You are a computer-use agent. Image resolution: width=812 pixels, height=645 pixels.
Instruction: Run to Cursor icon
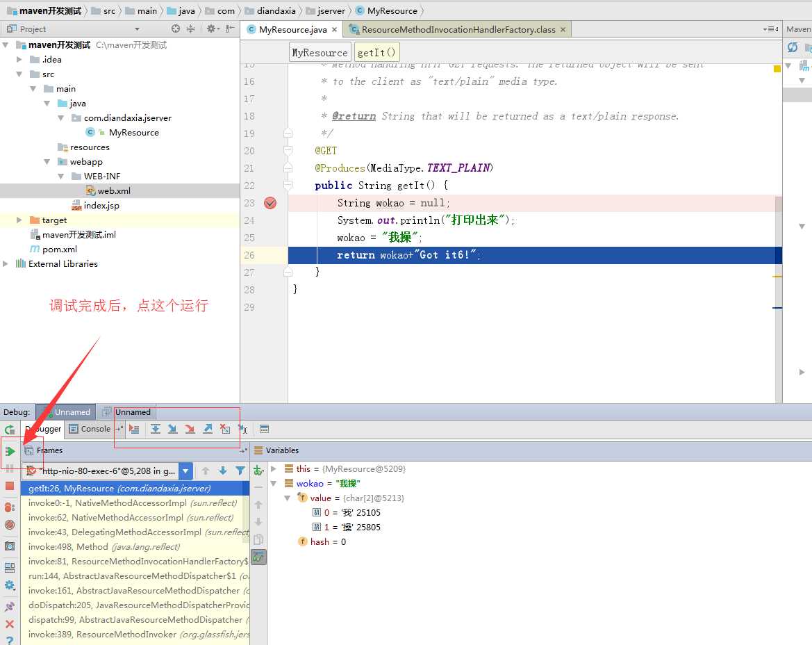click(243, 429)
